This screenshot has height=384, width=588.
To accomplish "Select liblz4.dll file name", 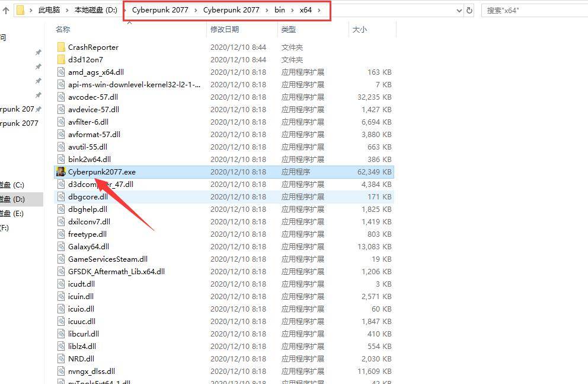I will click(x=82, y=346).
